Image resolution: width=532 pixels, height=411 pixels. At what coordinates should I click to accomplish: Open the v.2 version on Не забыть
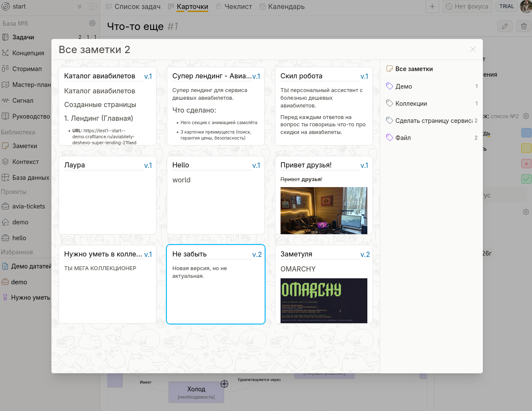point(257,254)
